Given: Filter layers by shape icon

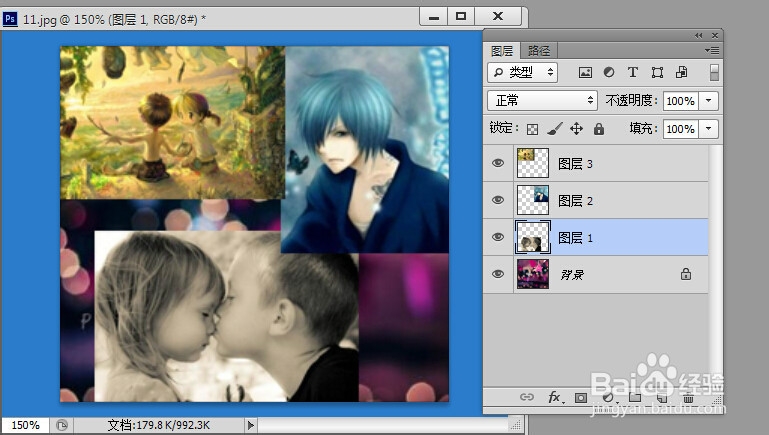Looking at the screenshot, I should [x=657, y=73].
